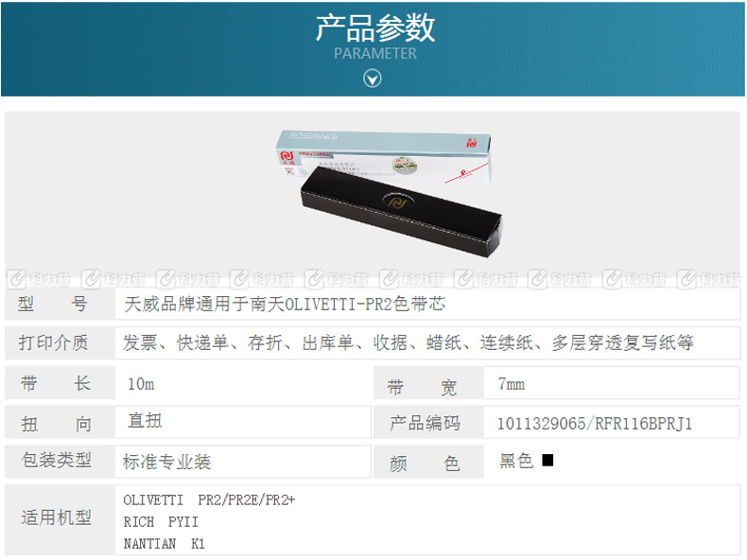Click the NANTIAN K1 compatible model line
This screenshot has height=560, width=747.
164,543
